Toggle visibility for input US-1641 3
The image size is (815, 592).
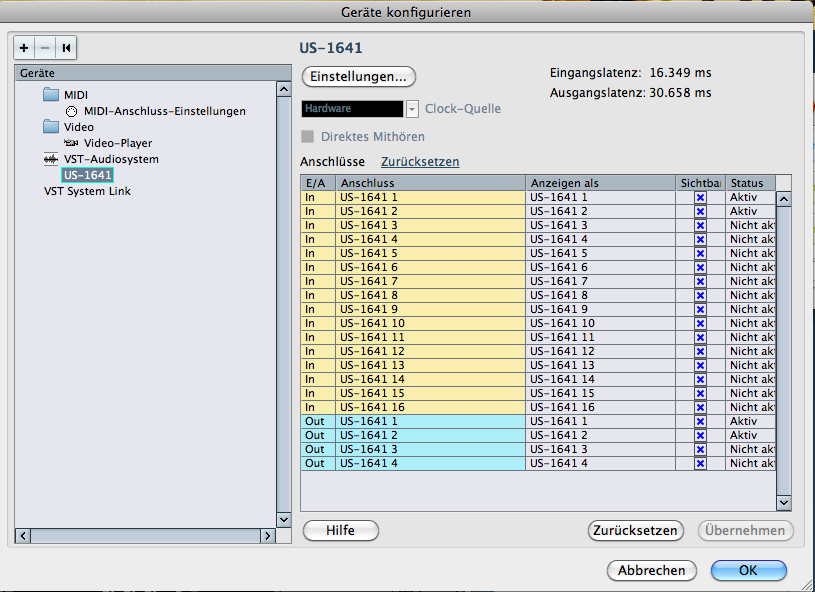(700, 226)
